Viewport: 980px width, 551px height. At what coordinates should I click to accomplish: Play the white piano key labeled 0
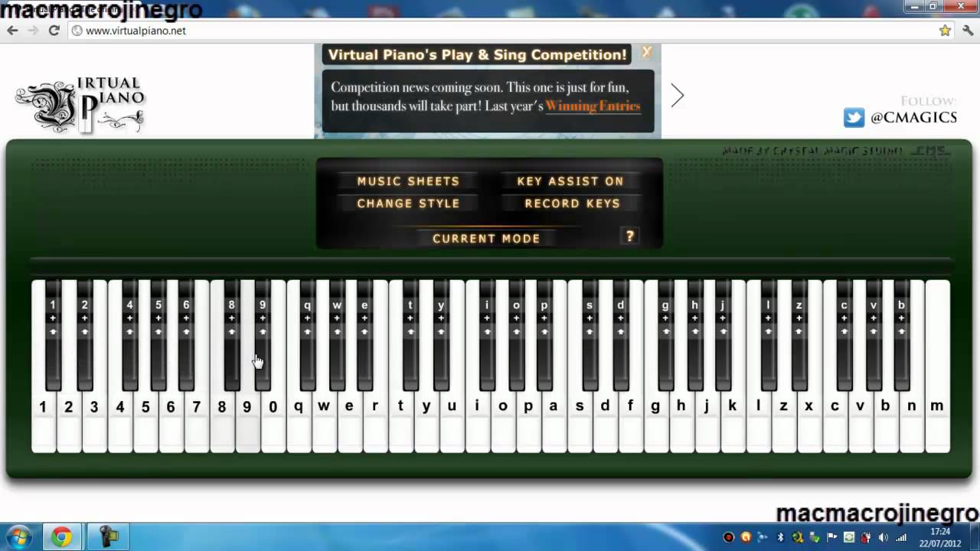(273, 422)
